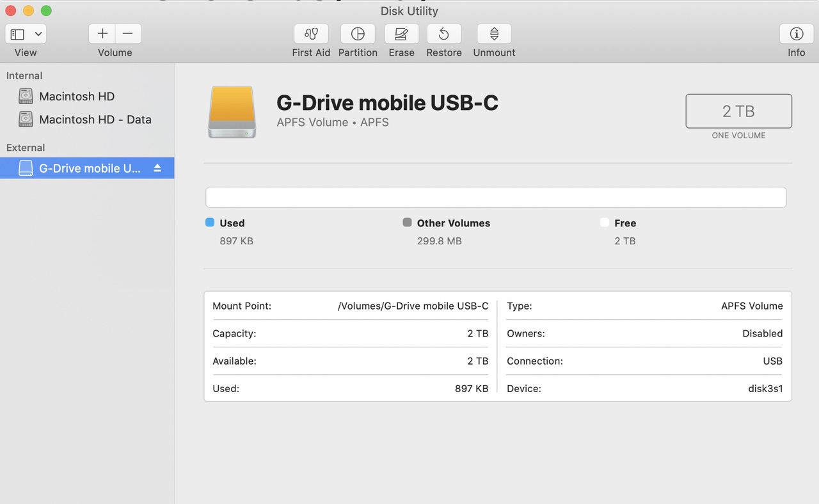Select Macintosh HD in sidebar
819x504 pixels.
point(76,97)
